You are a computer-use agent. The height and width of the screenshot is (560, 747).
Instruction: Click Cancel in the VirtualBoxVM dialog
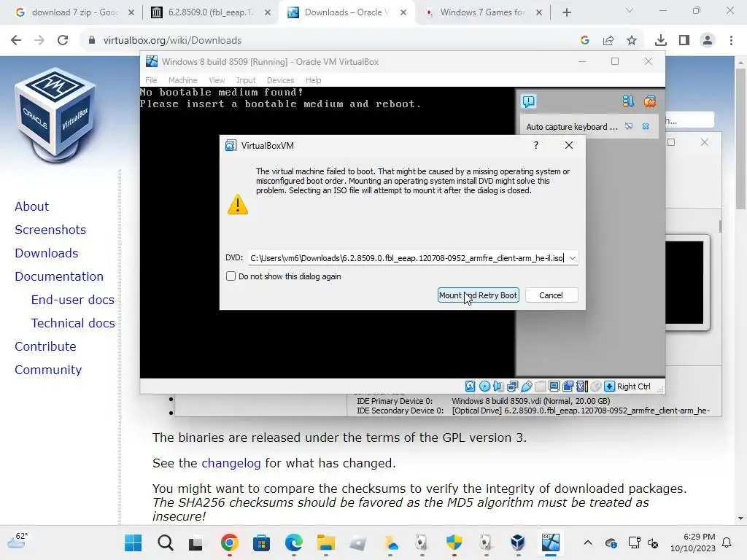click(551, 295)
